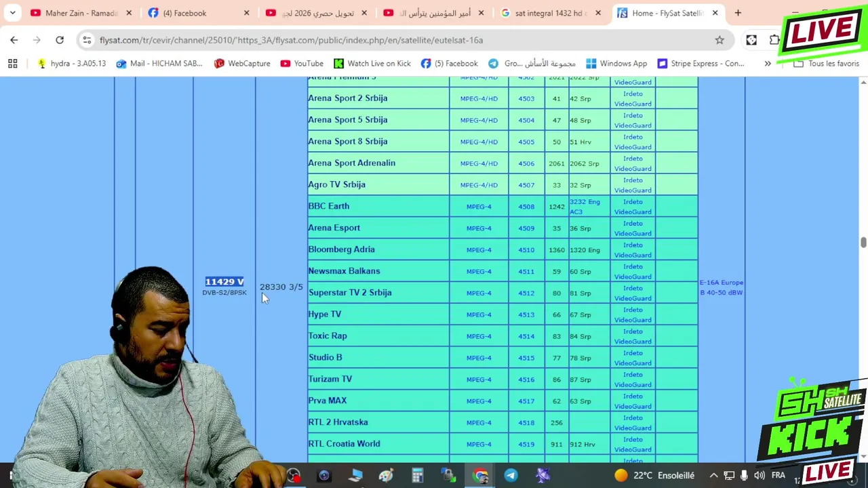Switch to the أمير المؤمنين YouTube tab
The image size is (868, 488).
(434, 13)
